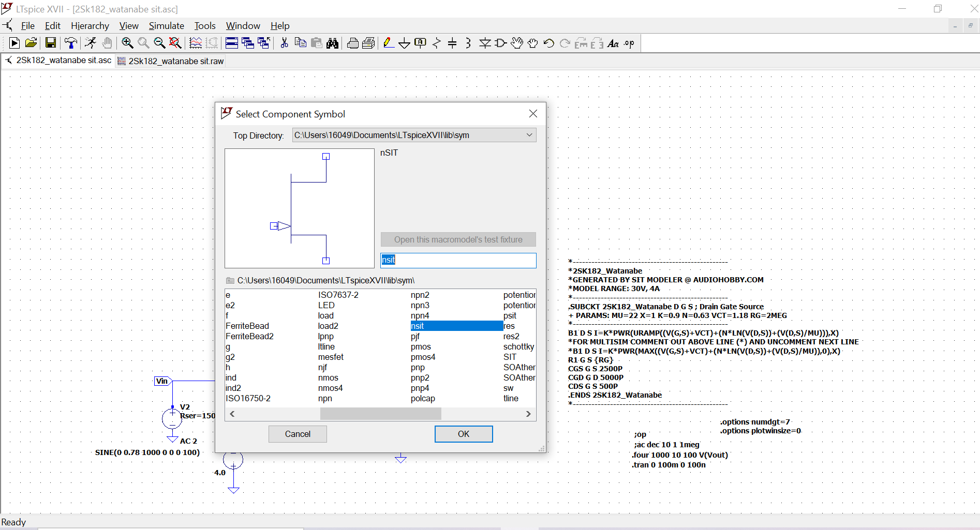Open the View menu
This screenshot has width=980, height=530.
129,26
